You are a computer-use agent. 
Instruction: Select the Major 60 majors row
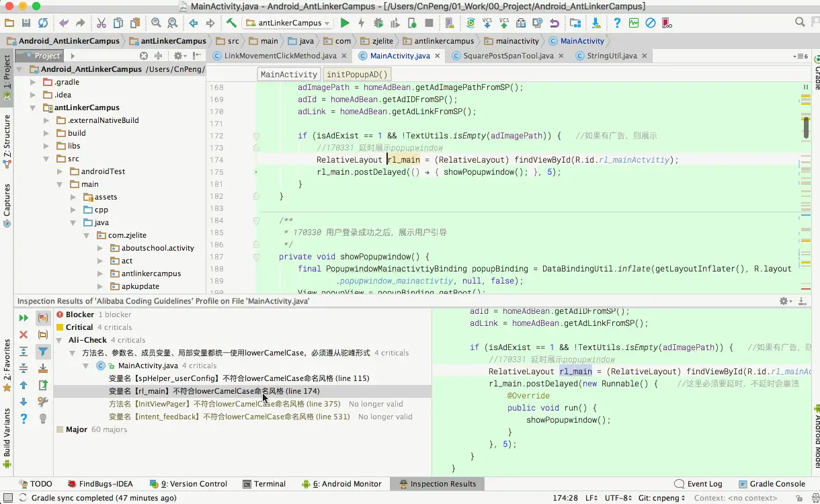coord(242,429)
